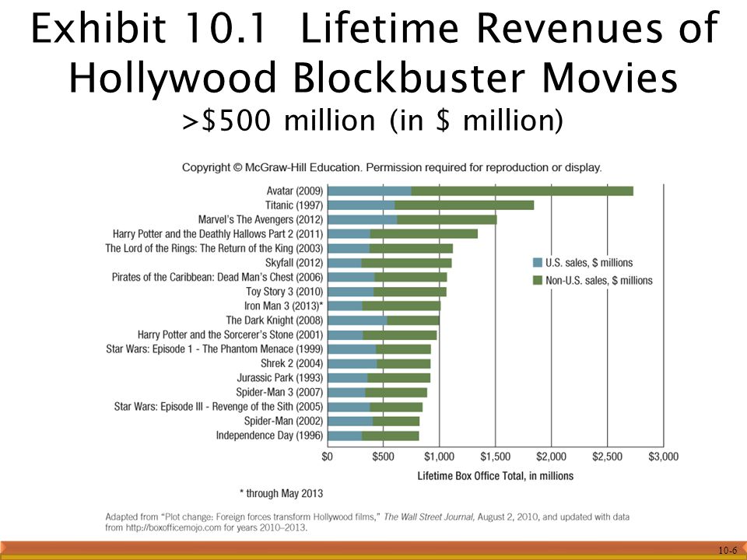Click the '$1,500' x-axis tick label
Screen dimensions: 747x560
[496, 457]
